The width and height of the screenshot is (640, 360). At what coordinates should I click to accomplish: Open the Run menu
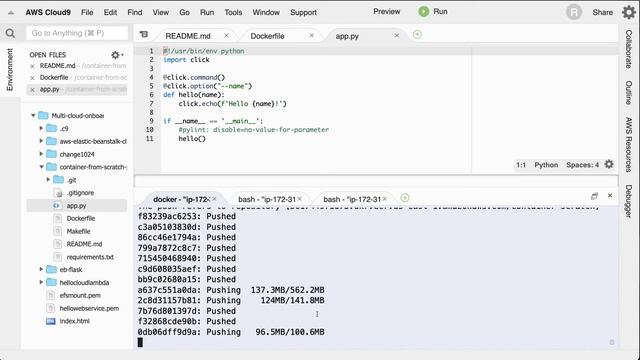pos(207,12)
